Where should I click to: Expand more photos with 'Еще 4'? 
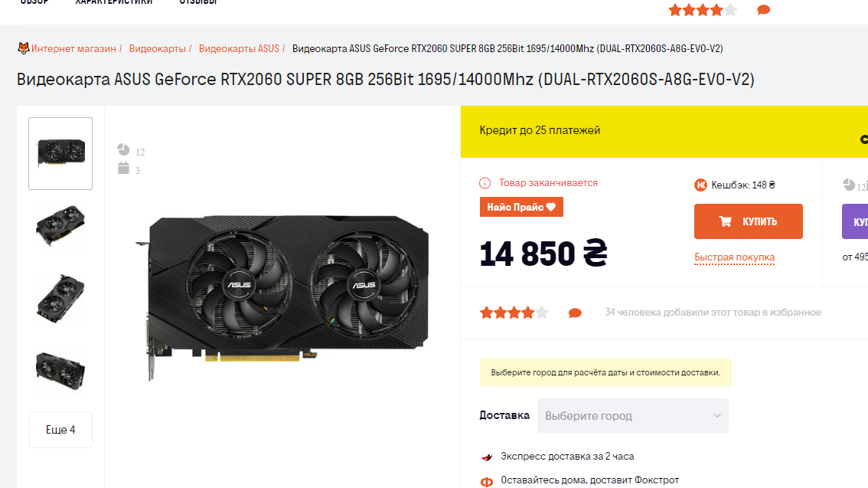pos(60,429)
